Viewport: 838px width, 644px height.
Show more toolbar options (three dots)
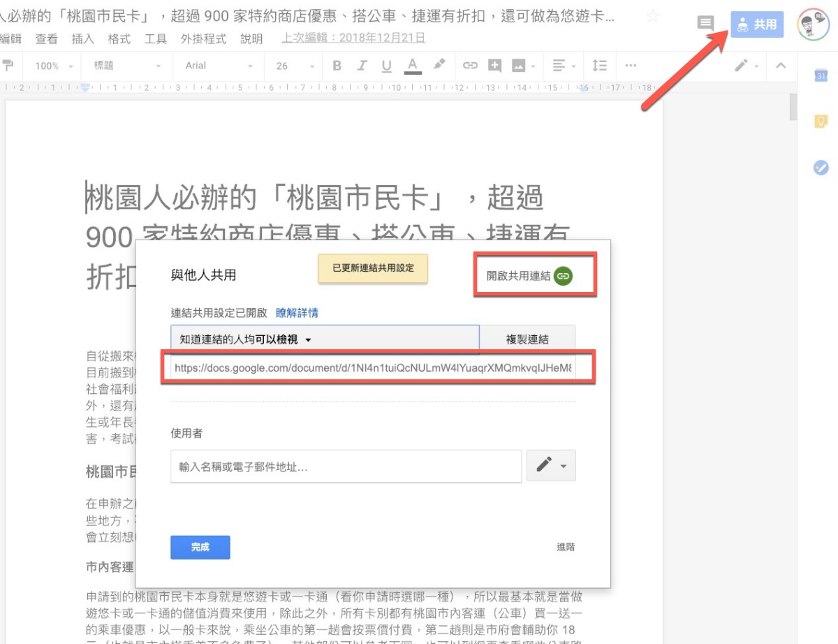(631, 66)
